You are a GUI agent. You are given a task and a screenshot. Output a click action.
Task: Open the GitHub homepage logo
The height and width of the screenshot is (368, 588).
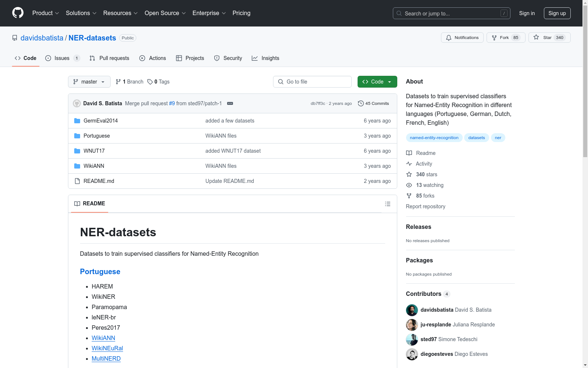pyautogui.click(x=18, y=13)
